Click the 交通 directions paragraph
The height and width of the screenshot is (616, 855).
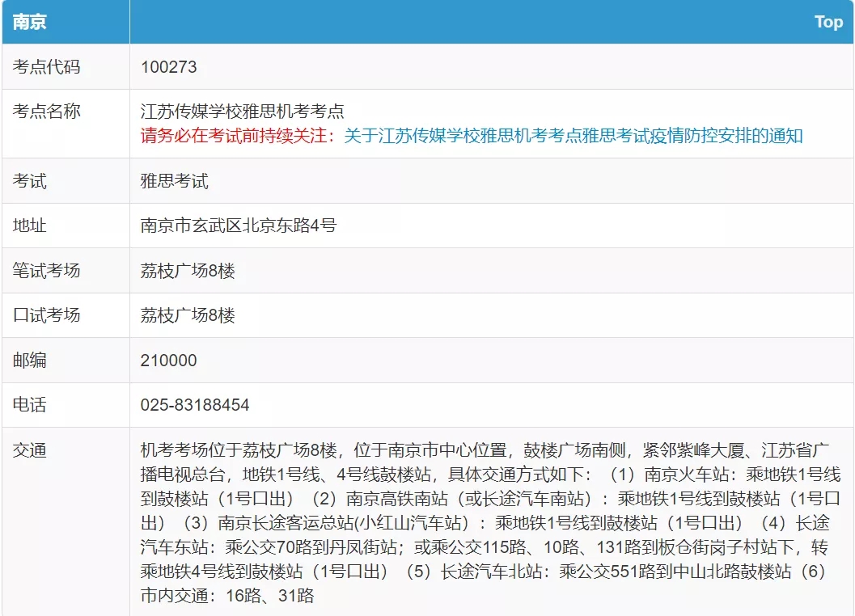click(x=490, y=523)
